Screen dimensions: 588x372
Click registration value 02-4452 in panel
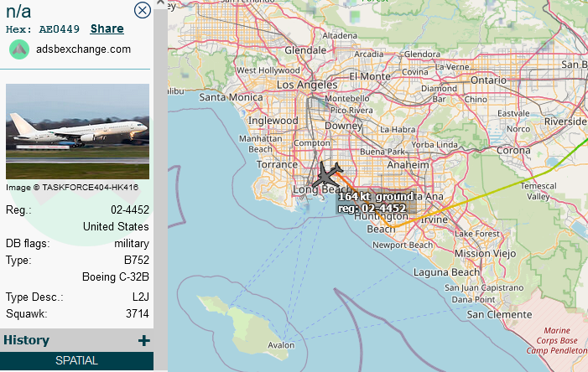(x=130, y=209)
